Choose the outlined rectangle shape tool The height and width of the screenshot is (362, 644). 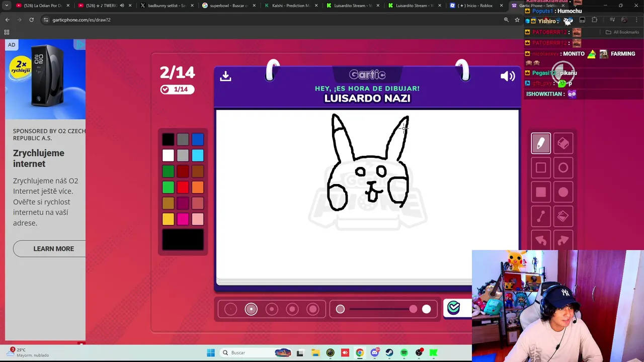coord(541,168)
